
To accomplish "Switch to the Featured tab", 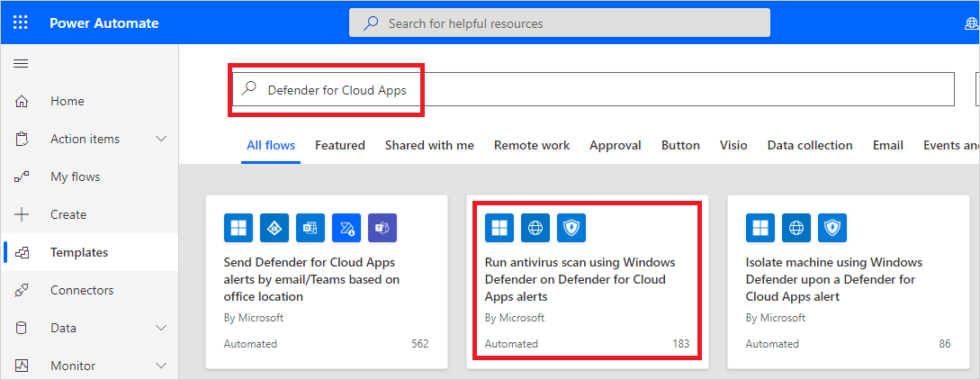I will 340,146.
